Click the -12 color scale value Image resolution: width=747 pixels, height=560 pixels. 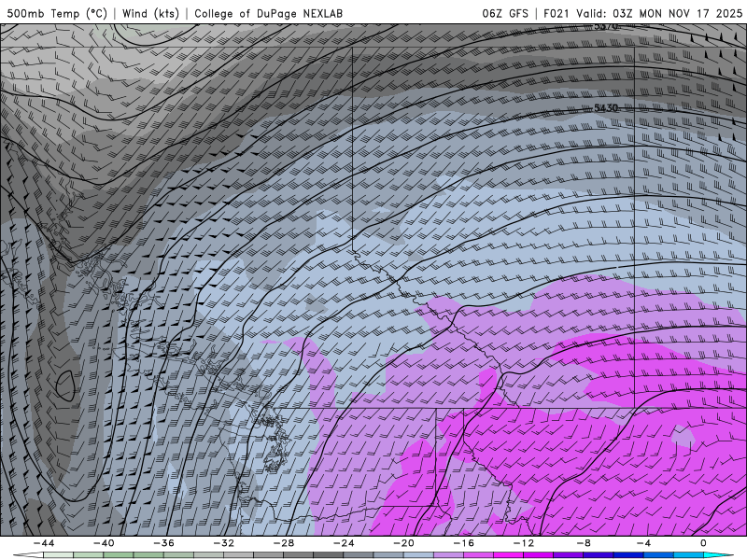click(524, 543)
